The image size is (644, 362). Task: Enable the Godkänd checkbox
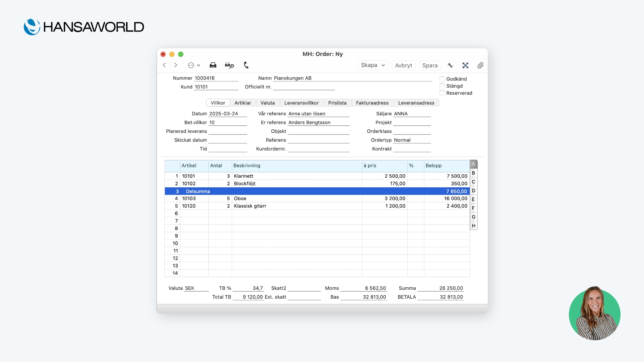point(442,79)
